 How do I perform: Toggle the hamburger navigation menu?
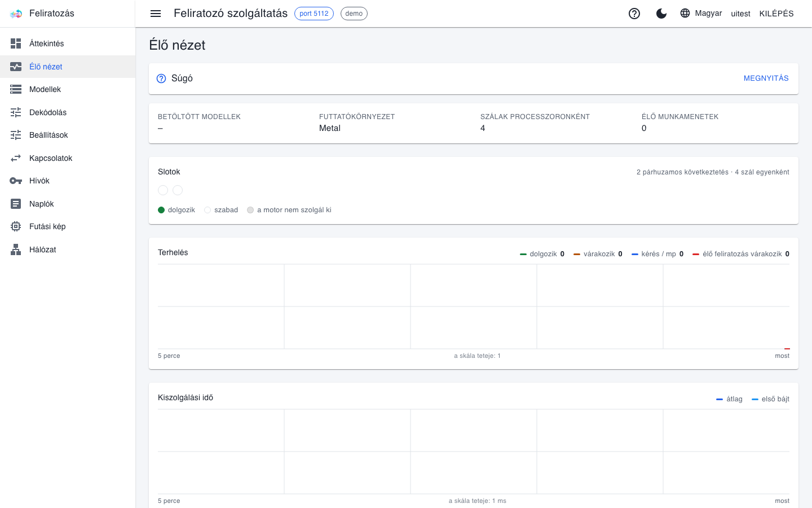click(156, 14)
